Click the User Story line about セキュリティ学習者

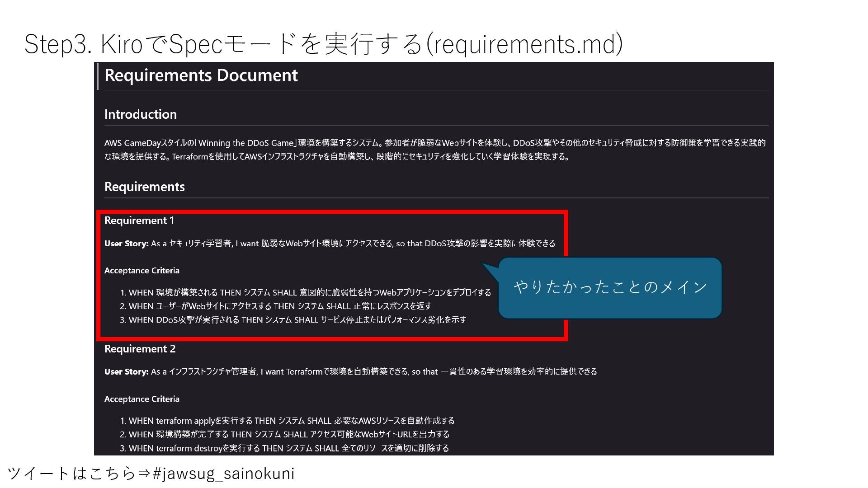coord(330,244)
